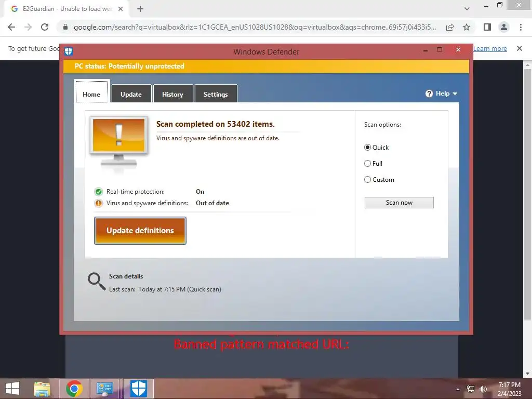
Task: Show hidden system tray icons
Action: [x=458, y=389]
